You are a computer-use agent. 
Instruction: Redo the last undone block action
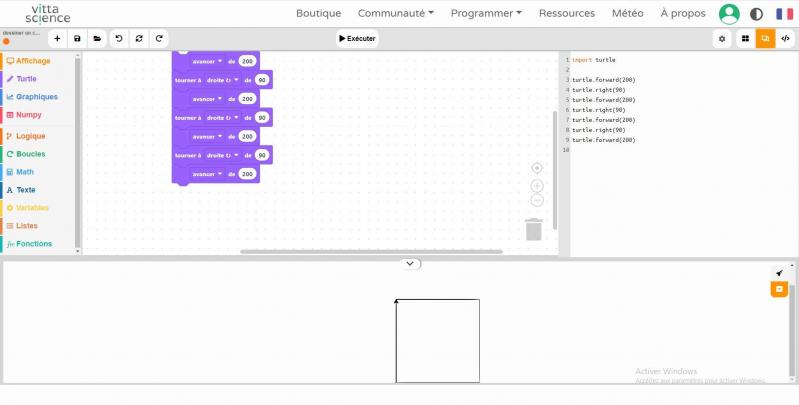click(x=158, y=38)
